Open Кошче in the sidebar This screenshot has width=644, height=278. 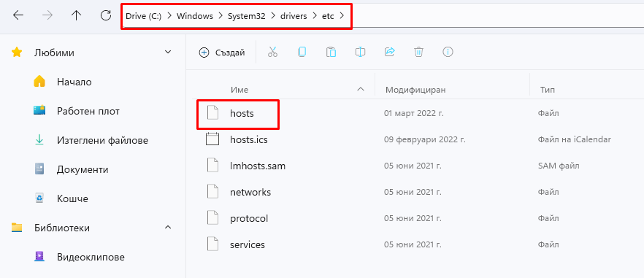pos(73,198)
